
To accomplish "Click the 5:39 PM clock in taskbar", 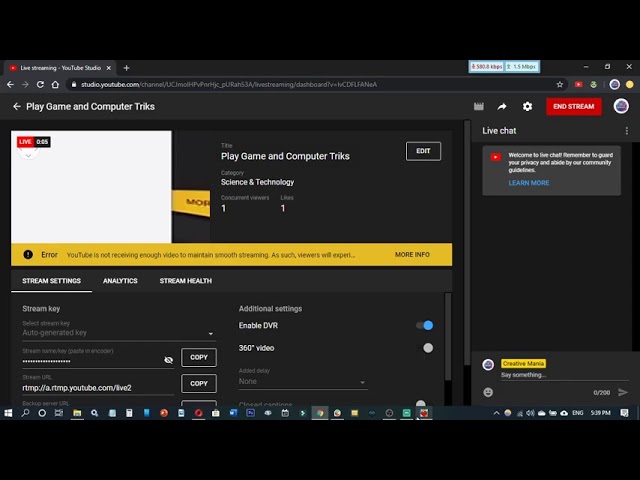I will point(600,413).
